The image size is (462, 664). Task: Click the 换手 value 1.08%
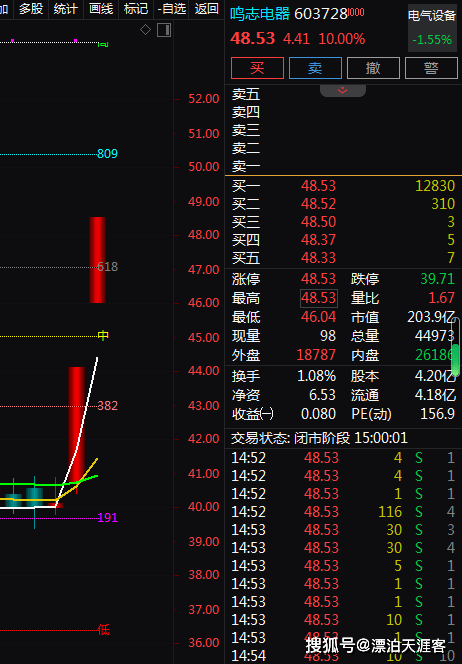(316, 376)
